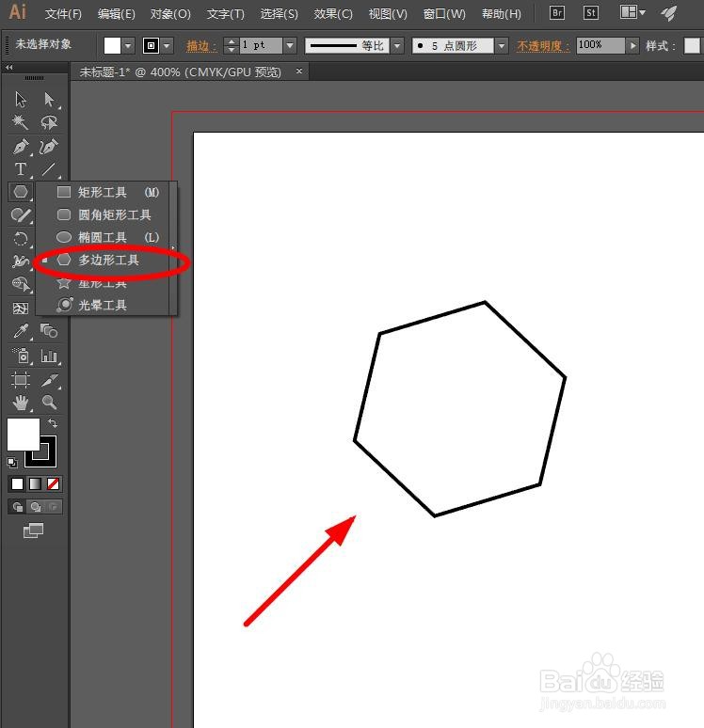Enable Draw Behind mode
The height and width of the screenshot is (728, 704).
point(36,507)
